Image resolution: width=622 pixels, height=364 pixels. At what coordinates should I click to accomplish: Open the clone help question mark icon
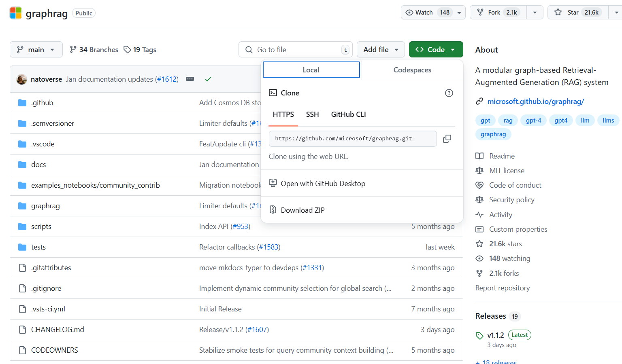click(449, 93)
